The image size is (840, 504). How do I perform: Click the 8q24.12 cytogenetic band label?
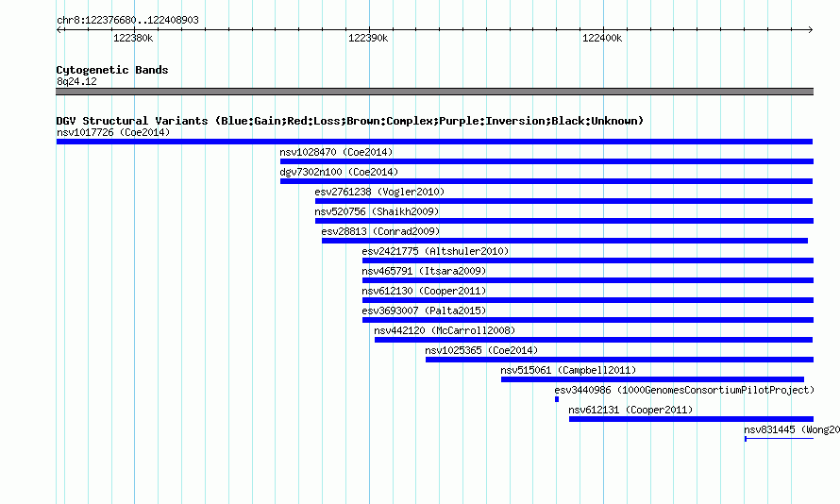coord(76,81)
